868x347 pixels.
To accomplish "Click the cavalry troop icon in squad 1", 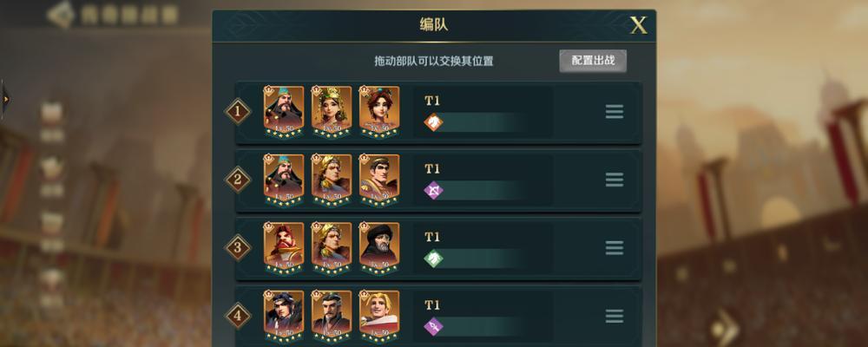I will (x=433, y=122).
